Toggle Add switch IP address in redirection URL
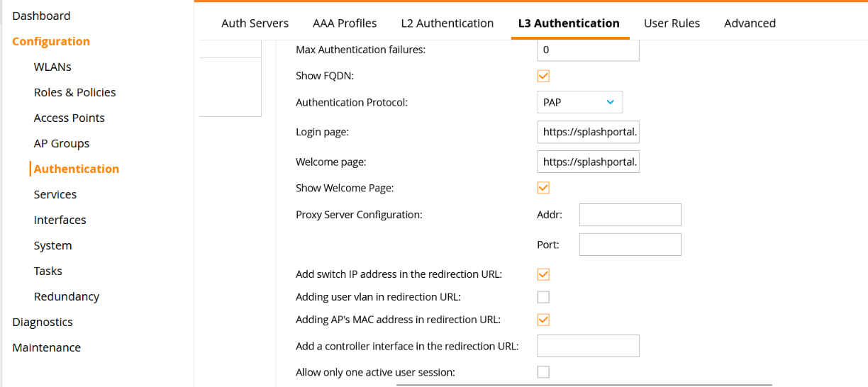The height and width of the screenshot is (387, 868). point(543,274)
